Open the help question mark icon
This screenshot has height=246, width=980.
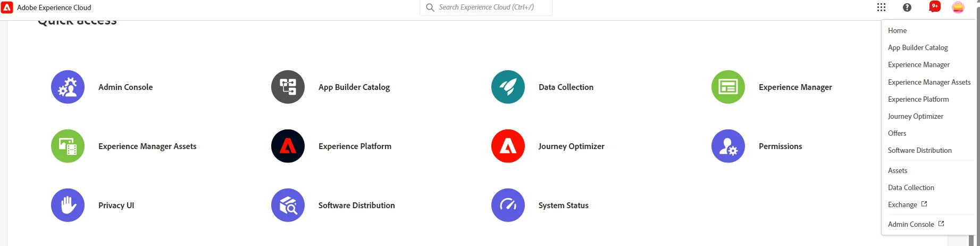pos(907,7)
